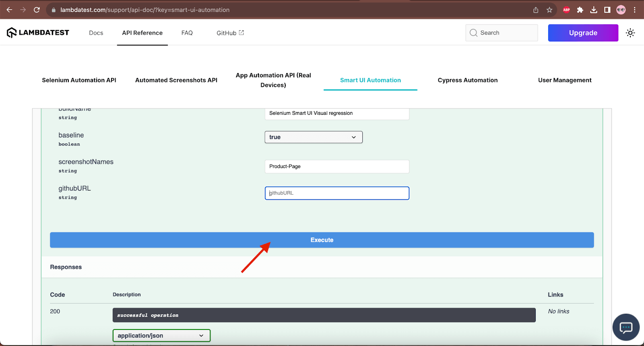Open the ABP ad blocker extension
Screen dimensions: 644x346
pyautogui.click(x=566, y=10)
